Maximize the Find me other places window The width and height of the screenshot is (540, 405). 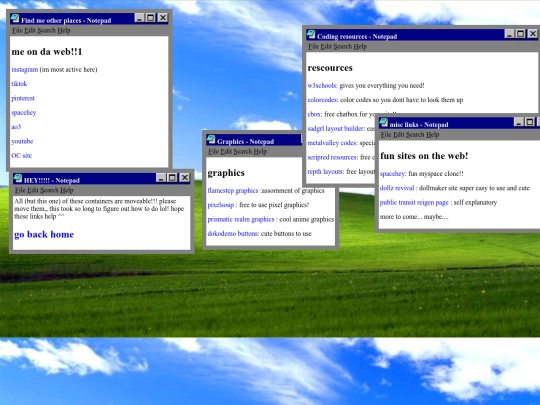[x=151, y=18]
